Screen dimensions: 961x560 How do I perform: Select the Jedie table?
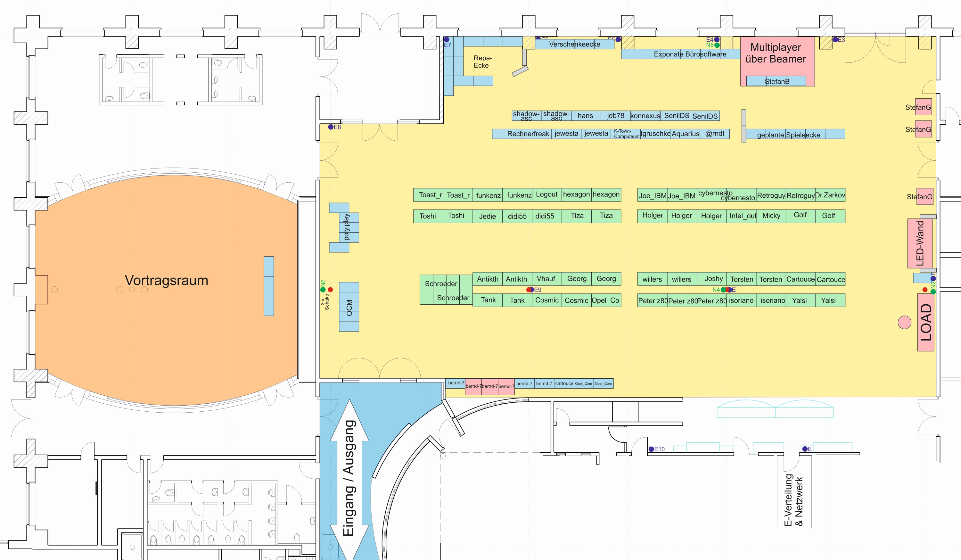487,216
